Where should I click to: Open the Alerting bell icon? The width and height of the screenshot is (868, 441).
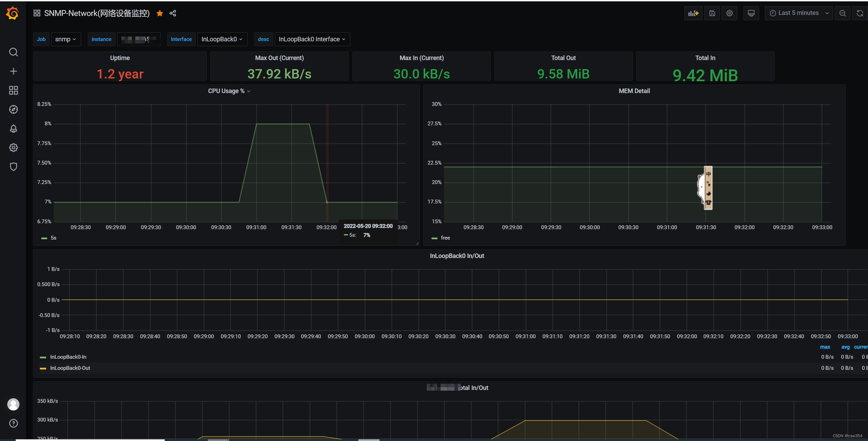tap(13, 128)
